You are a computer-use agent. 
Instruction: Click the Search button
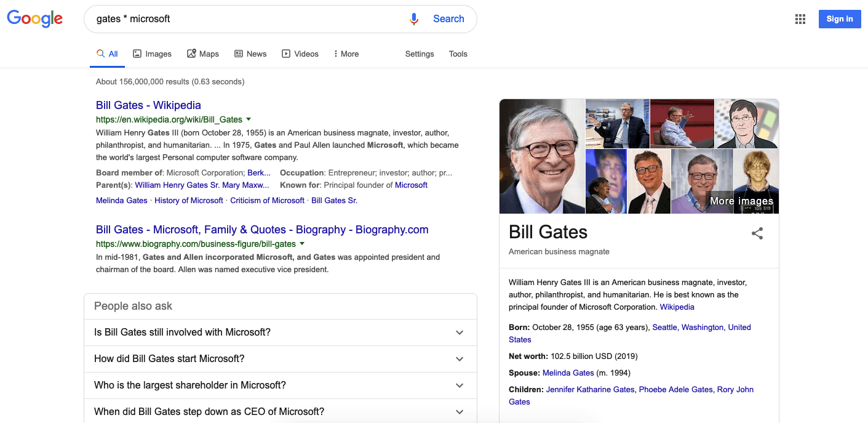[x=448, y=18]
